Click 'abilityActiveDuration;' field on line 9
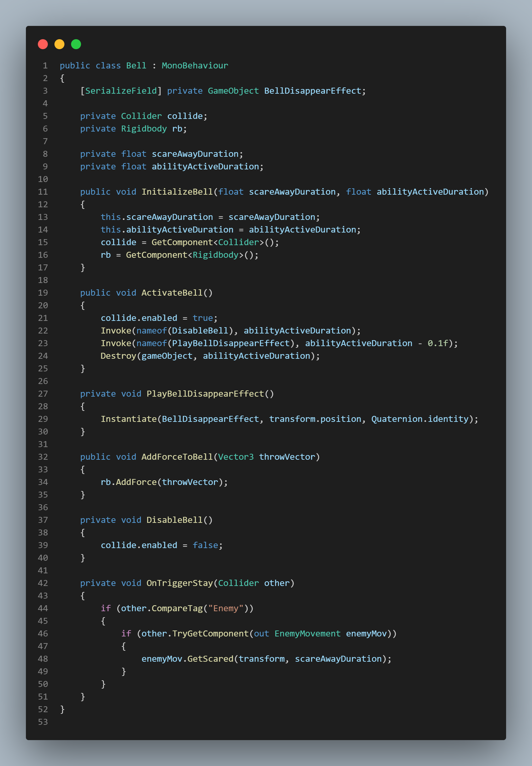The height and width of the screenshot is (766, 532). point(208,167)
